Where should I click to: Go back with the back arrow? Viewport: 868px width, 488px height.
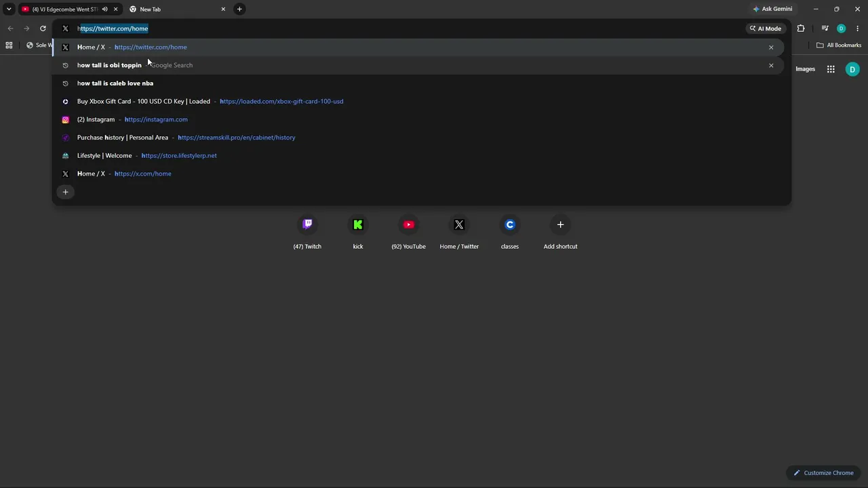point(10,28)
